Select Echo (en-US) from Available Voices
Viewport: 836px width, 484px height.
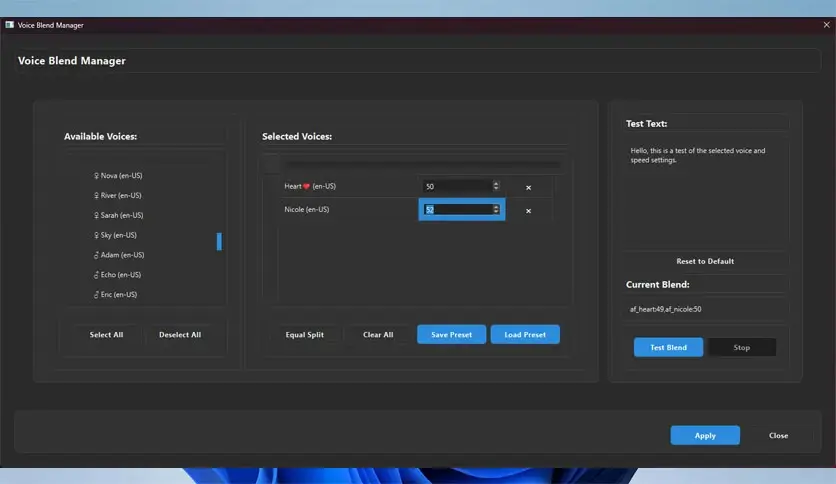tap(117, 275)
